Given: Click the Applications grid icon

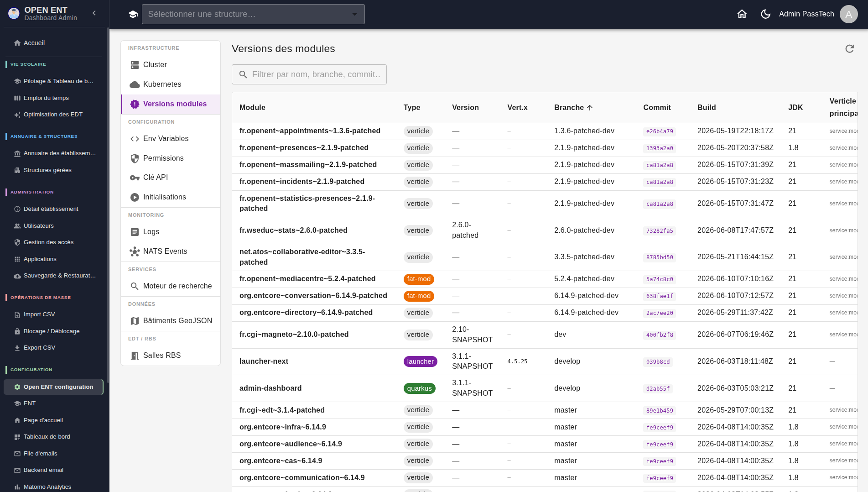Looking at the screenshot, I should [x=17, y=259].
